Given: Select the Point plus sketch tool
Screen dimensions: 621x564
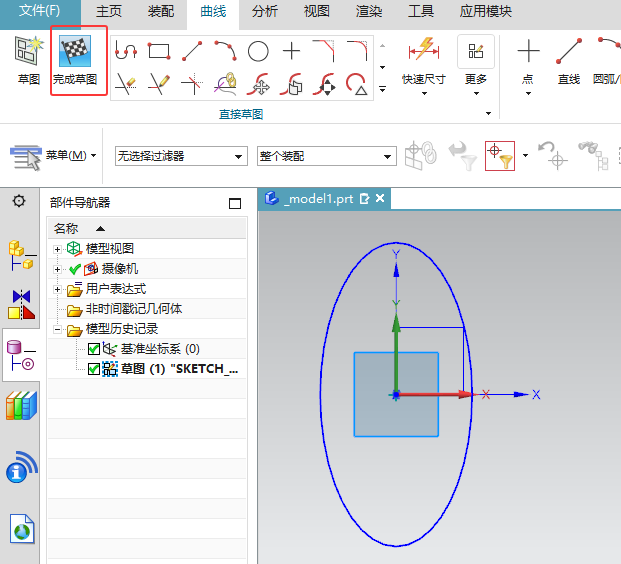Looking at the screenshot, I should [x=291, y=51].
